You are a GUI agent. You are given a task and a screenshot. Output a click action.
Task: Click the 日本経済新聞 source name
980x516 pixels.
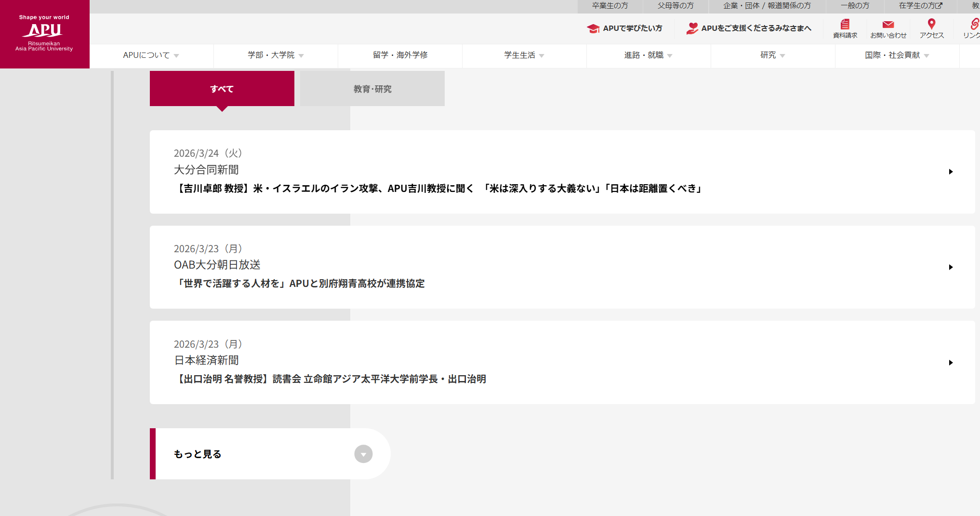[x=206, y=360]
